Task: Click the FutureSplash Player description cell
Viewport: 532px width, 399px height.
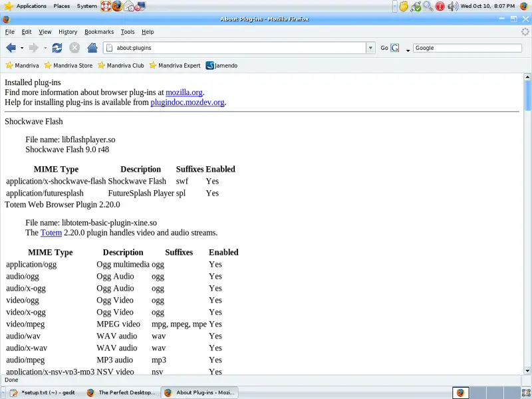Action: click(141, 193)
